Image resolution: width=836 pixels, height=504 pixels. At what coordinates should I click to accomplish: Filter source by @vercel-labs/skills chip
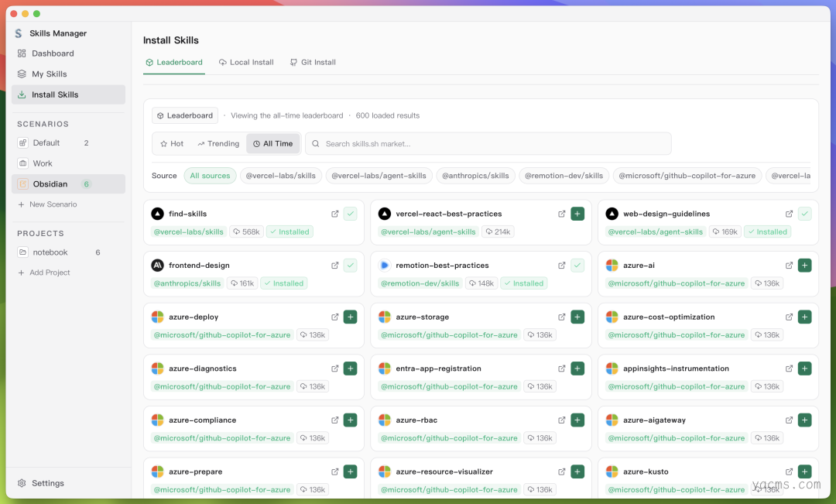click(x=280, y=176)
